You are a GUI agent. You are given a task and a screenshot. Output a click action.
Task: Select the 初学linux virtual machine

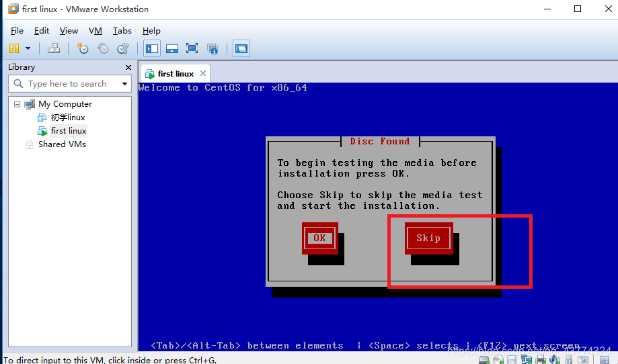coord(68,118)
